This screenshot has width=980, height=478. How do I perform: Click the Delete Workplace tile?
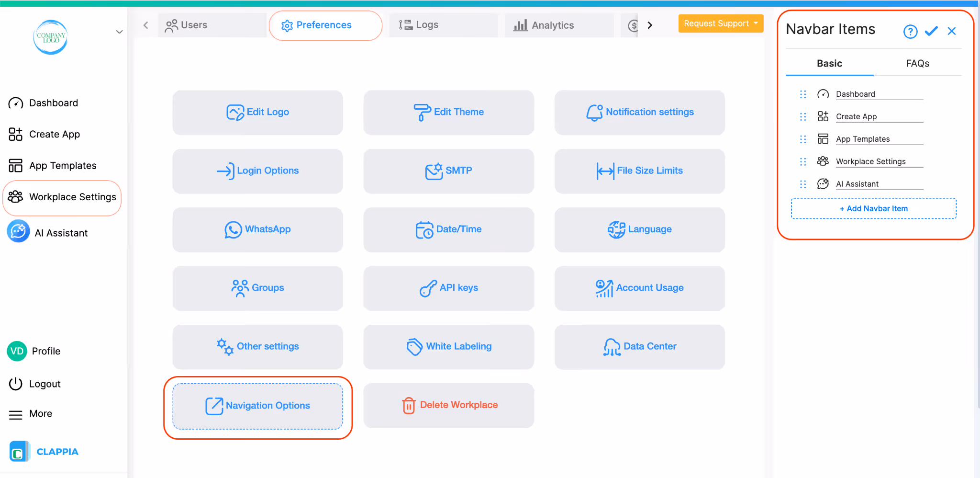pos(448,406)
